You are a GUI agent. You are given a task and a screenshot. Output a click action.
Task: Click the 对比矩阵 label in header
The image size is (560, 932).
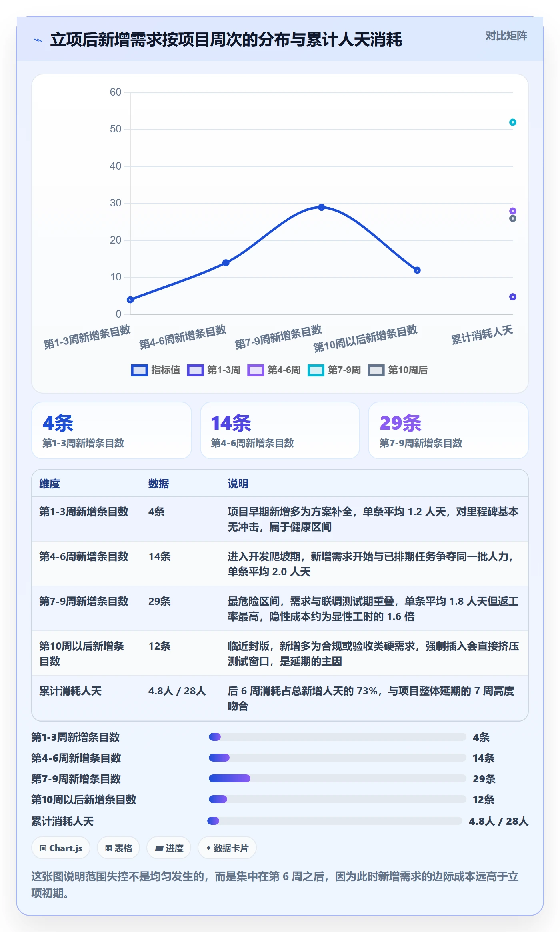click(x=506, y=36)
